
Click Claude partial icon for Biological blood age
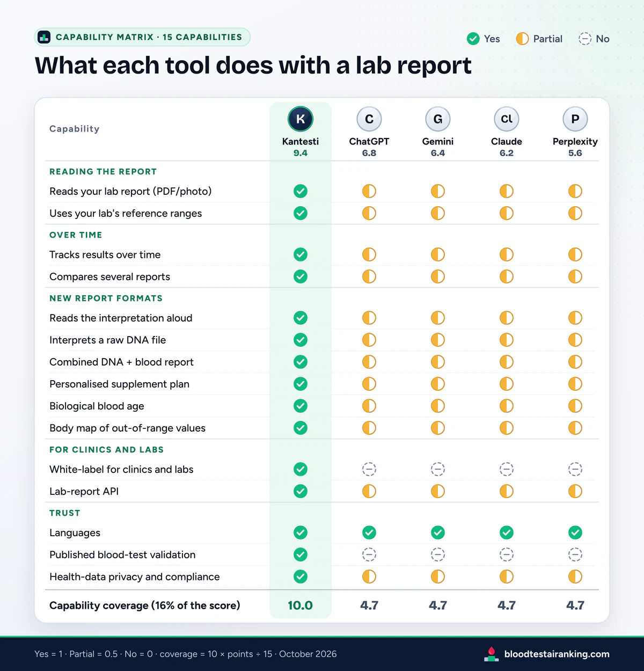click(x=507, y=406)
